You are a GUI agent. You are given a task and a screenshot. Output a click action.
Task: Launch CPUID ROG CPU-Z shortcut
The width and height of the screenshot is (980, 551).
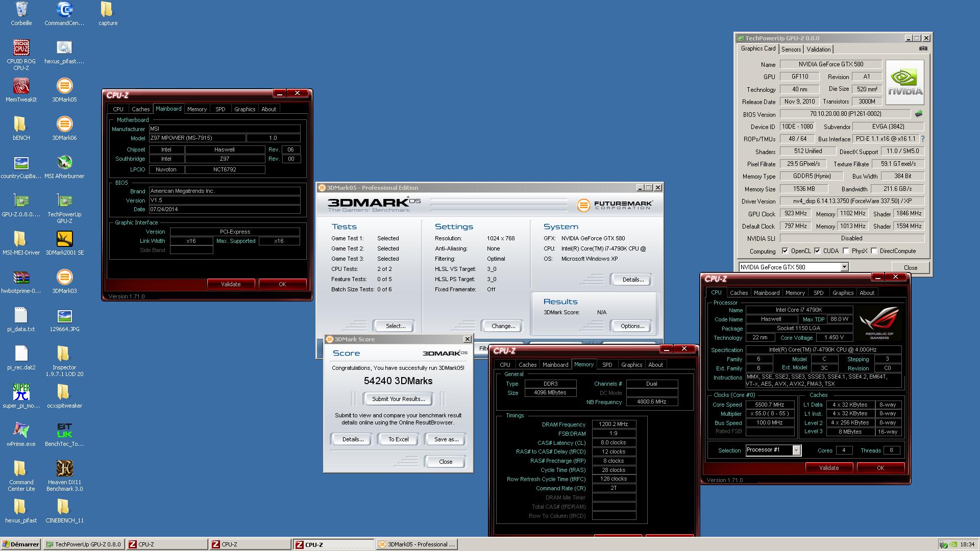tap(21, 48)
